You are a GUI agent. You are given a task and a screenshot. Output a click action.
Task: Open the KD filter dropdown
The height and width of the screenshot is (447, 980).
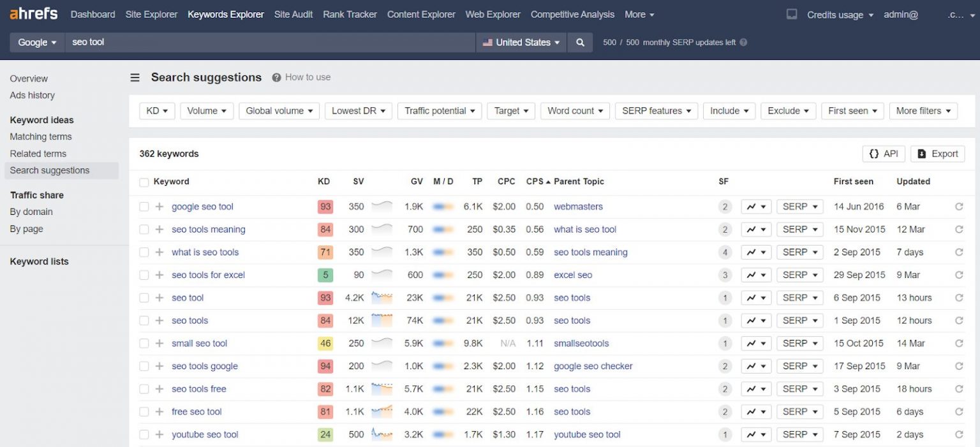tap(157, 111)
